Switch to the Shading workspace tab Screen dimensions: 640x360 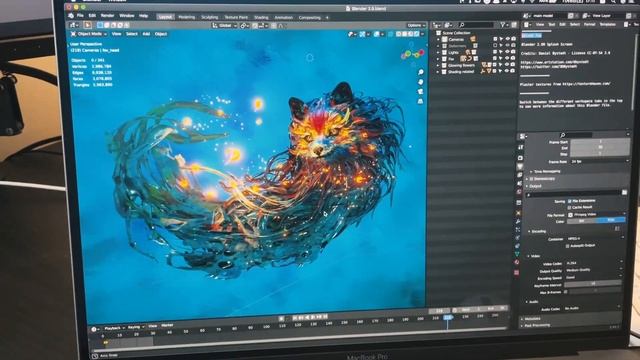261,17
